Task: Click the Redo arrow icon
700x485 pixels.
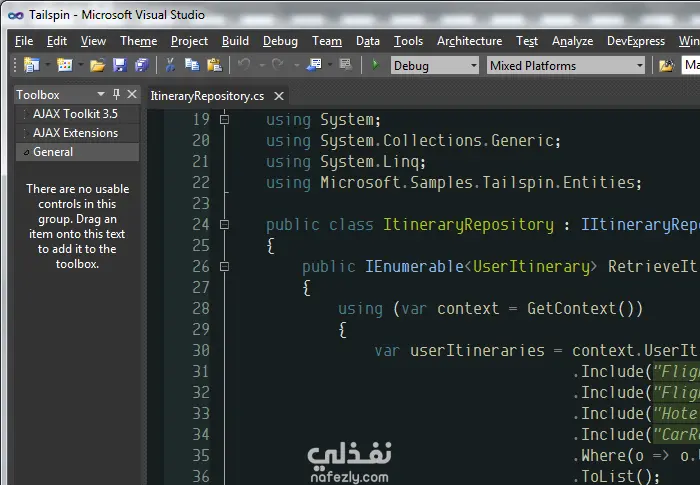Action: coord(278,65)
